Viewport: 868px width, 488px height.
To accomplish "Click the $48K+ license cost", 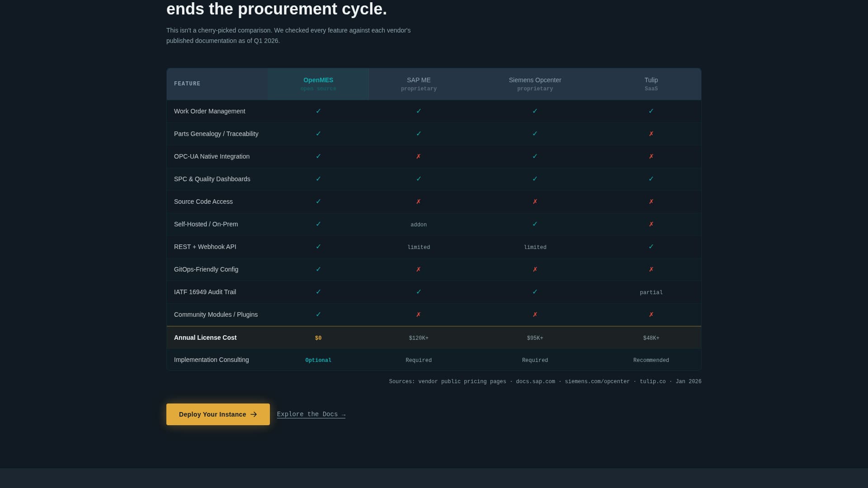I will [651, 338].
